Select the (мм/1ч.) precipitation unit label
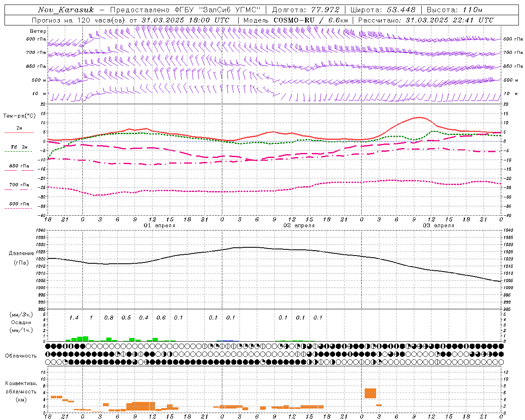 pyautogui.click(x=21, y=330)
